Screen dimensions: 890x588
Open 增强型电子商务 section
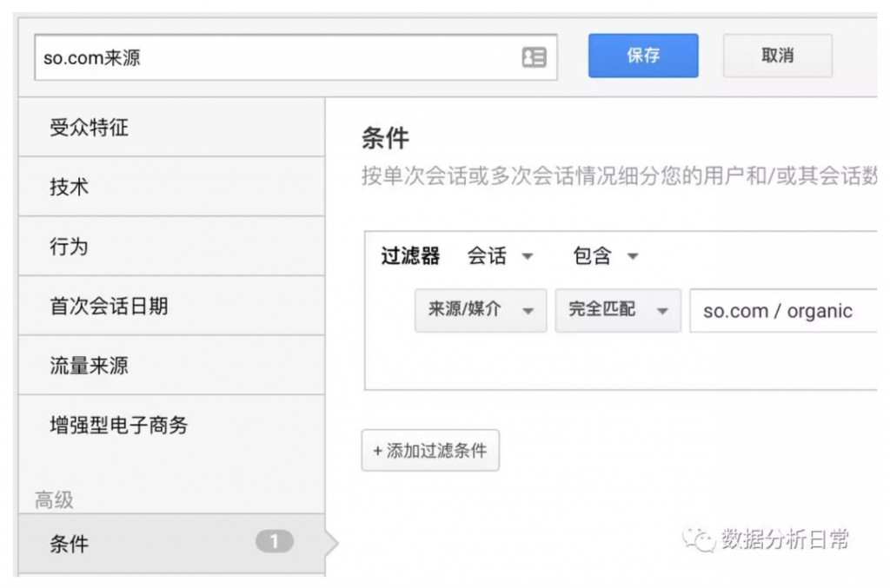click(x=119, y=425)
